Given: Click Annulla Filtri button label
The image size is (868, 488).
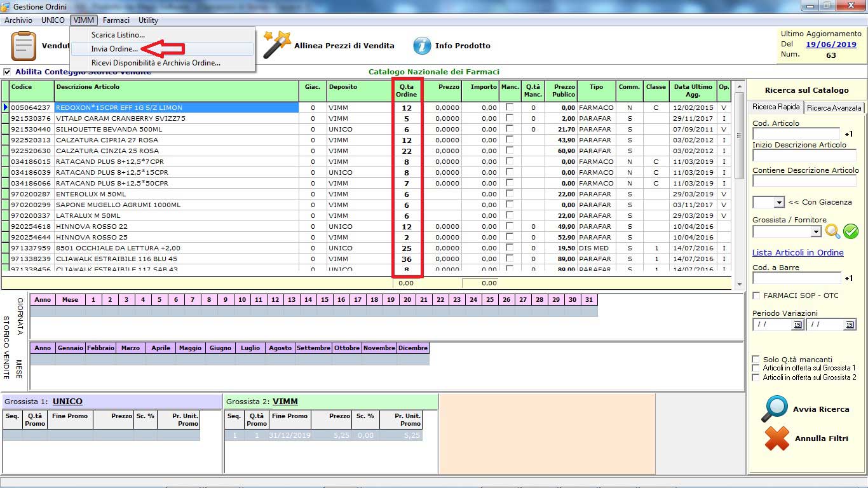Looking at the screenshot, I should pos(822,438).
